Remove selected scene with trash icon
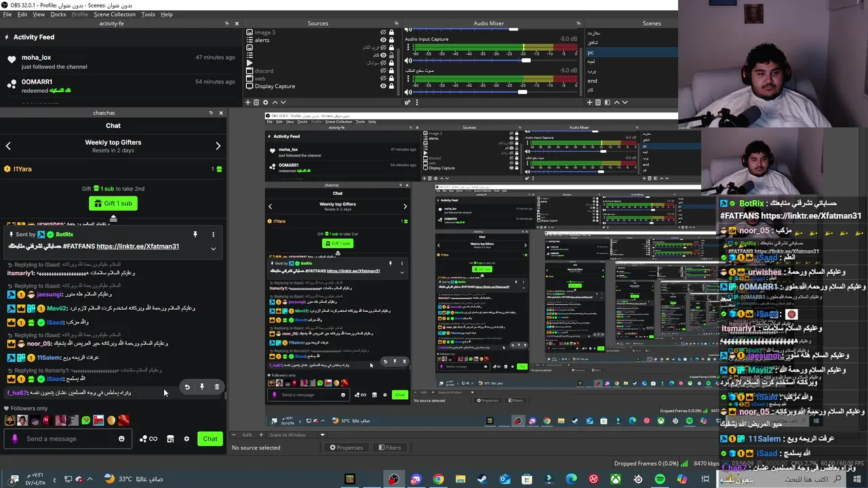This screenshot has height=488, width=868. click(x=598, y=102)
